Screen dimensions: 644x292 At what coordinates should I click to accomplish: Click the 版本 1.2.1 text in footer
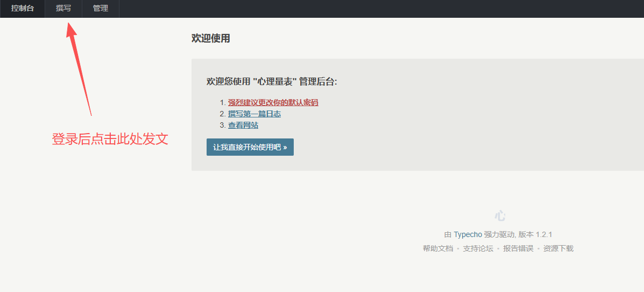[x=535, y=234]
